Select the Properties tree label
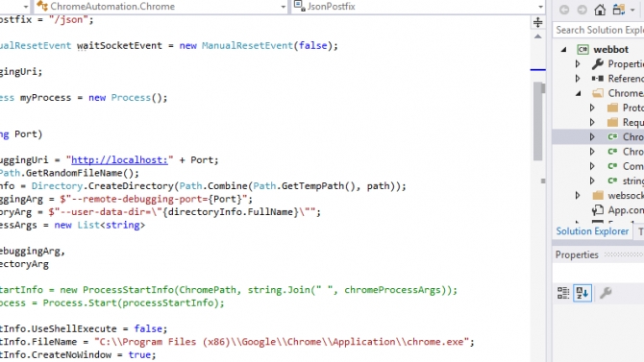The image size is (644, 362). click(626, 63)
